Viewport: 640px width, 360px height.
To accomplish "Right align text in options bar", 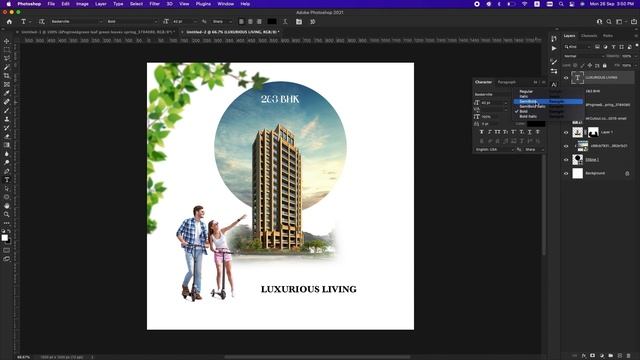I will 259,22.
